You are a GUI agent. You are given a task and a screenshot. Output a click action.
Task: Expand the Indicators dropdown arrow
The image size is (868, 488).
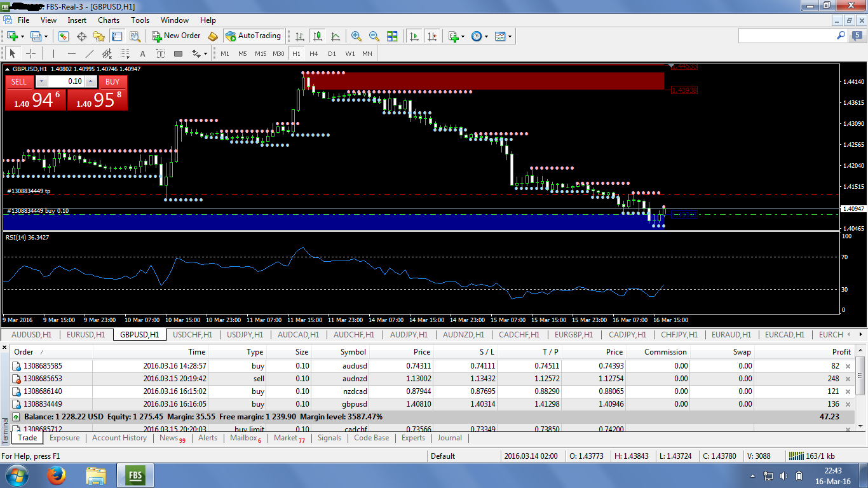(x=463, y=36)
